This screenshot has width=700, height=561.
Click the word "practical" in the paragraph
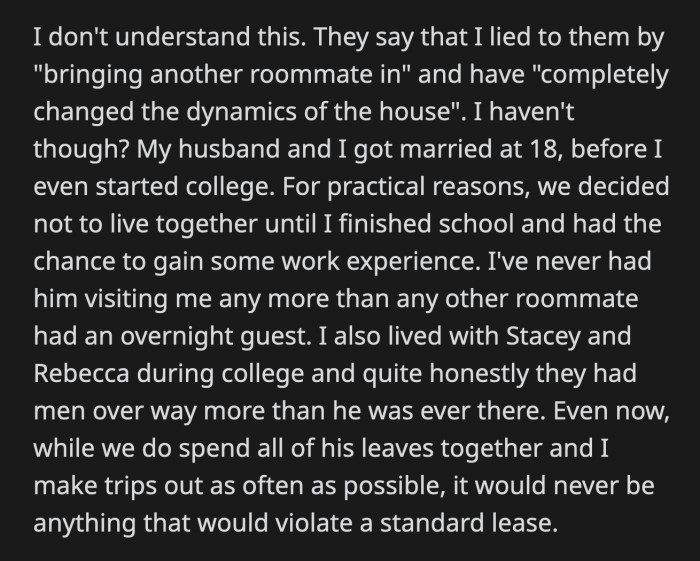coord(376,187)
